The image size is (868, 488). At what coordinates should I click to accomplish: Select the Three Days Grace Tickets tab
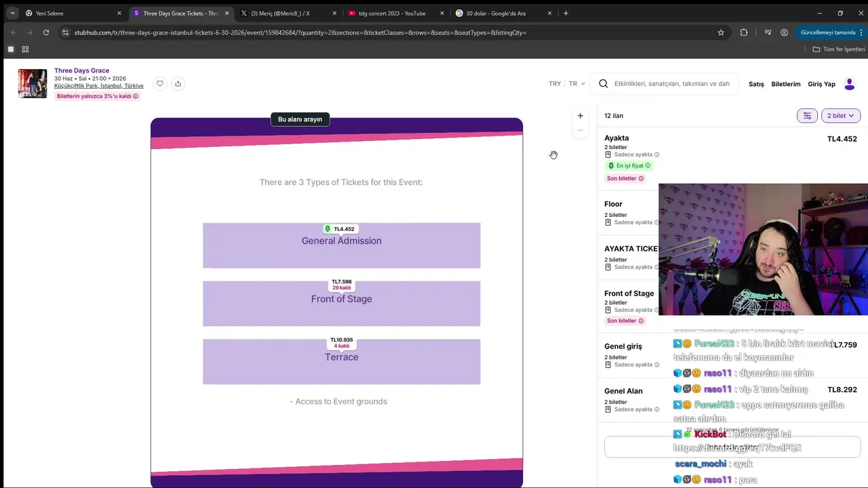(x=180, y=13)
